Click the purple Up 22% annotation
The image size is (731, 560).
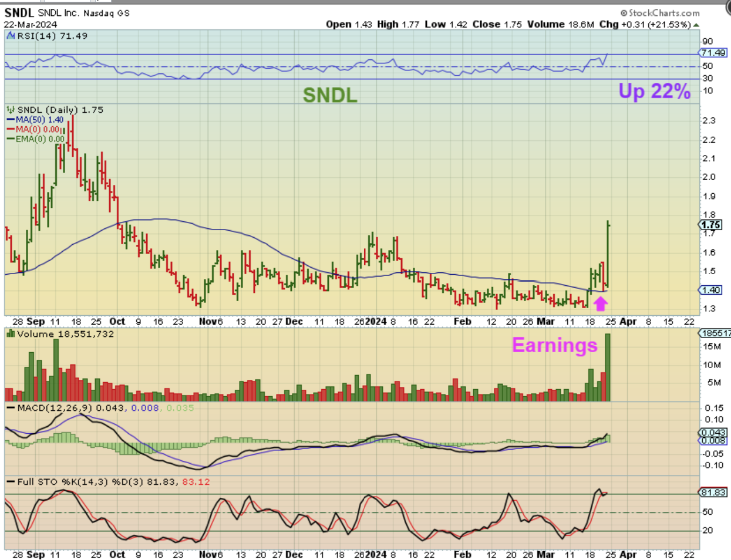point(655,92)
